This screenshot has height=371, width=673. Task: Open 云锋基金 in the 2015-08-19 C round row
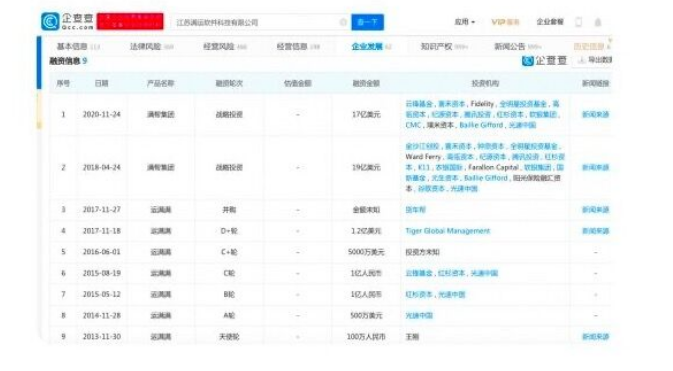[x=419, y=273]
